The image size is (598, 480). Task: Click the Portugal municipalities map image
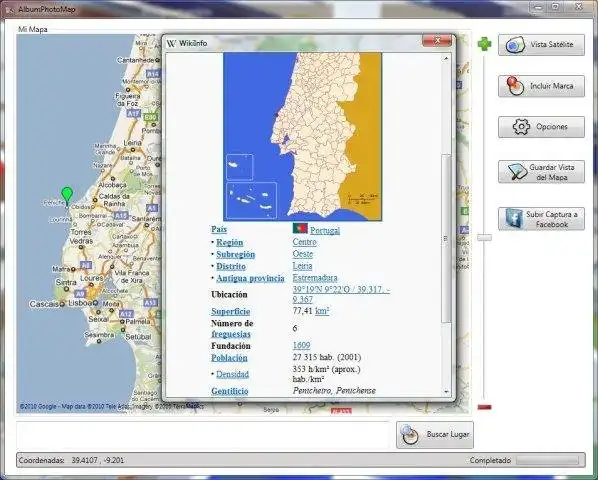[302, 136]
